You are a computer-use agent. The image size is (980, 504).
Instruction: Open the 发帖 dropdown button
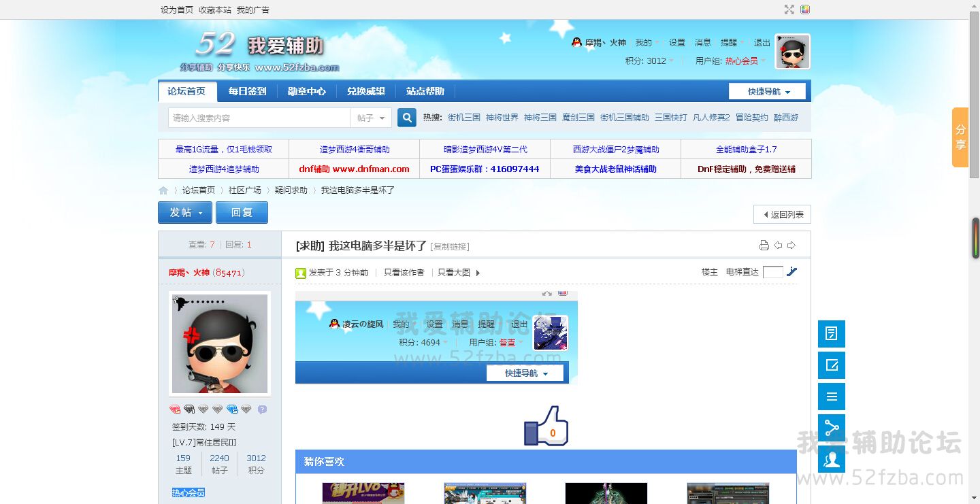pyautogui.click(x=185, y=212)
